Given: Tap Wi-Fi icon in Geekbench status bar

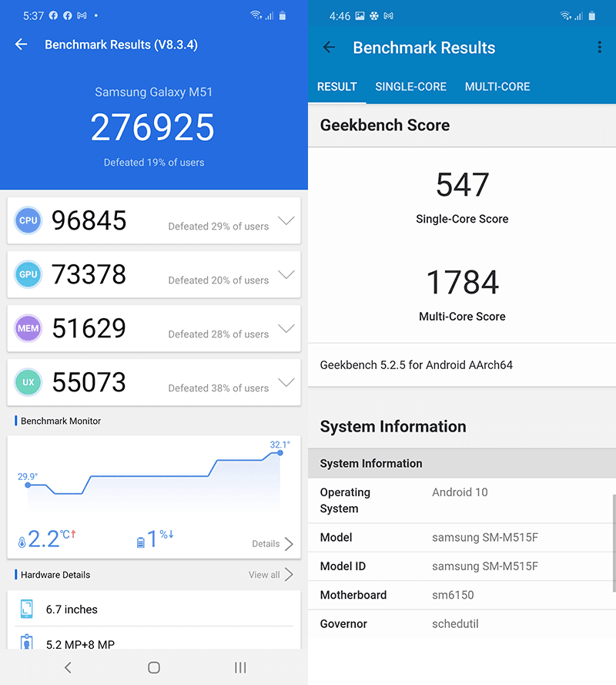Looking at the screenshot, I should 565,15.
